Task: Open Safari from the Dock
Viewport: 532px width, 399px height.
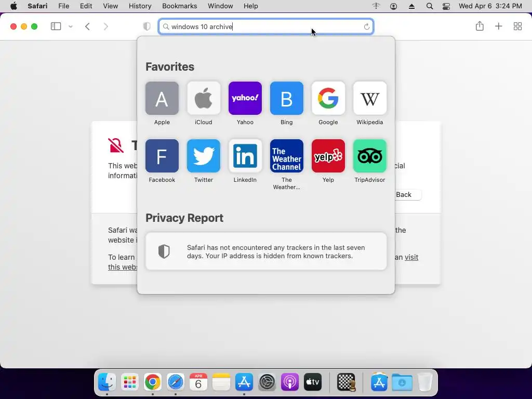Action: click(x=176, y=382)
